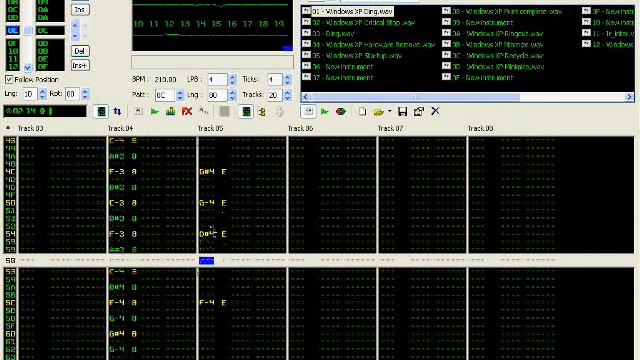This screenshot has height=360, width=640.
Task: Click the green play pattern icon
Action: 154,111
